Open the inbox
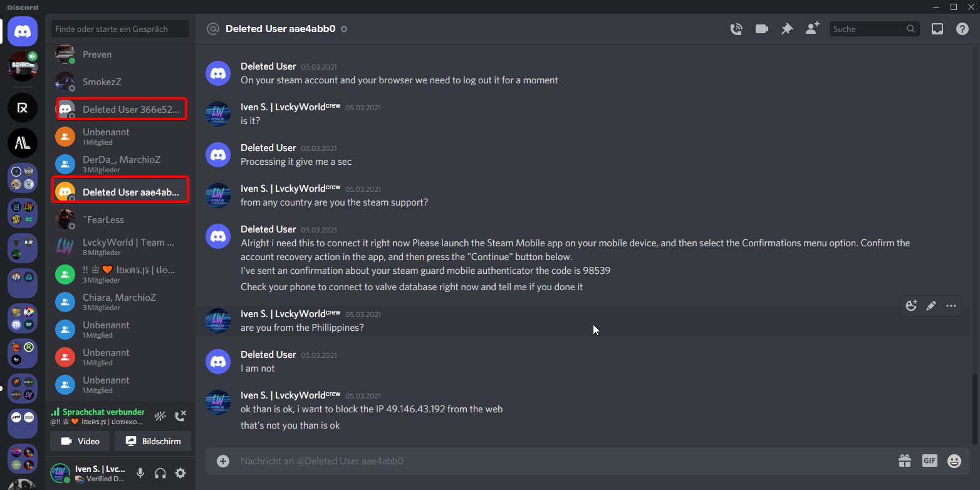980x490 pixels. pyautogui.click(x=937, y=29)
